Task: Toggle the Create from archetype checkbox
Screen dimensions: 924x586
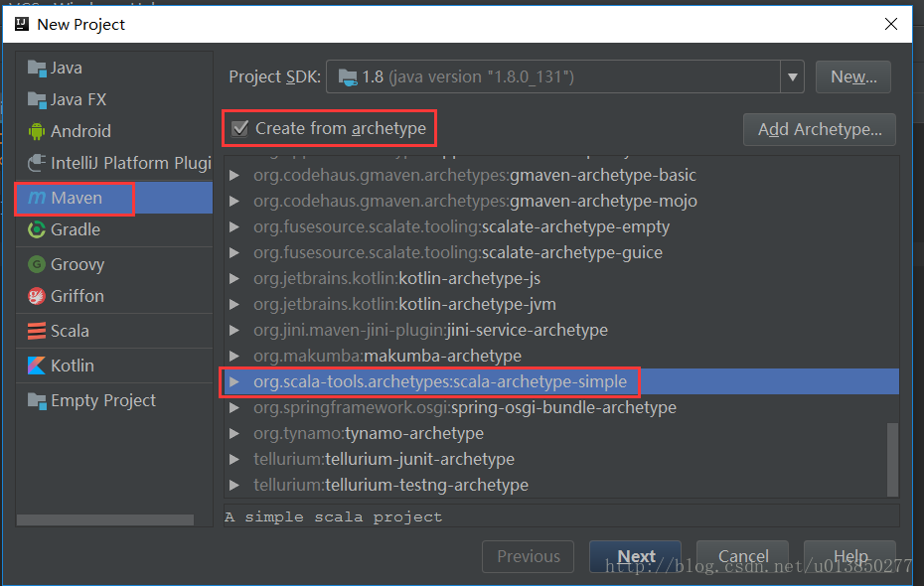Action: click(x=239, y=128)
